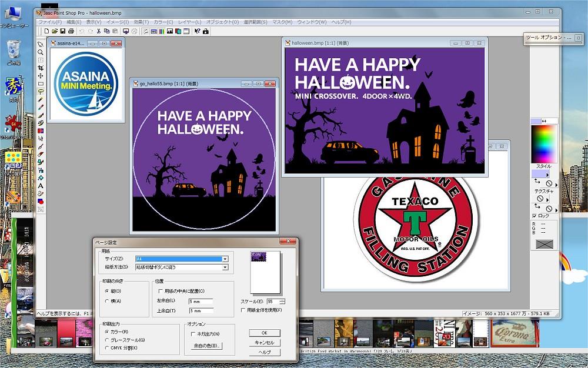
Task: Open the 編集(E) menu
Action: point(74,22)
